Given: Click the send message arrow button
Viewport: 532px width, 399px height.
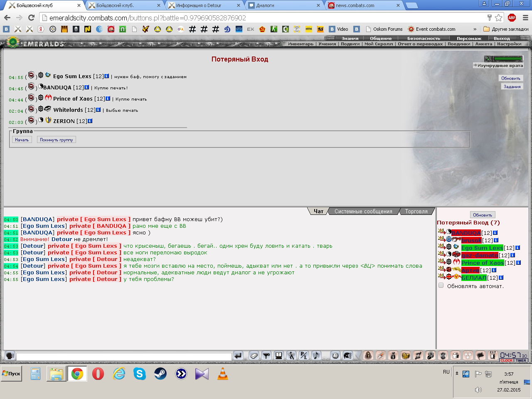Looking at the screenshot, I should (x=238, y=355).
